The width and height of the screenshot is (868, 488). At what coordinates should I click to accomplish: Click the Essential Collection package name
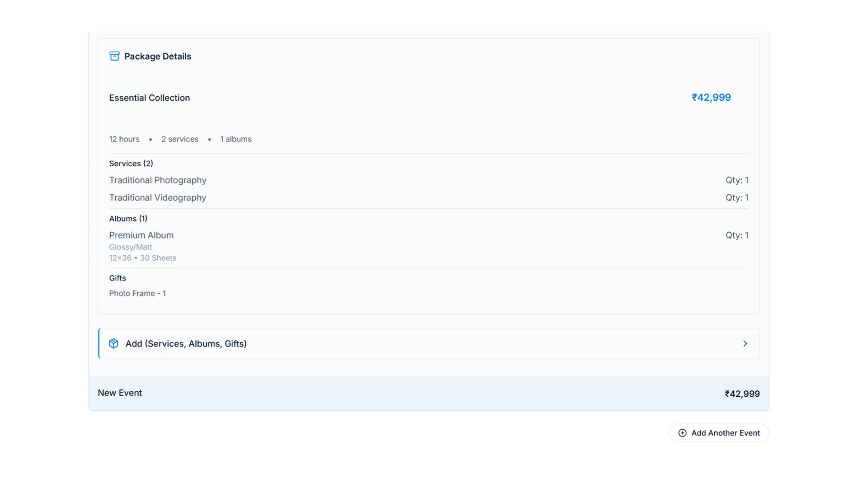pos(150,98)
